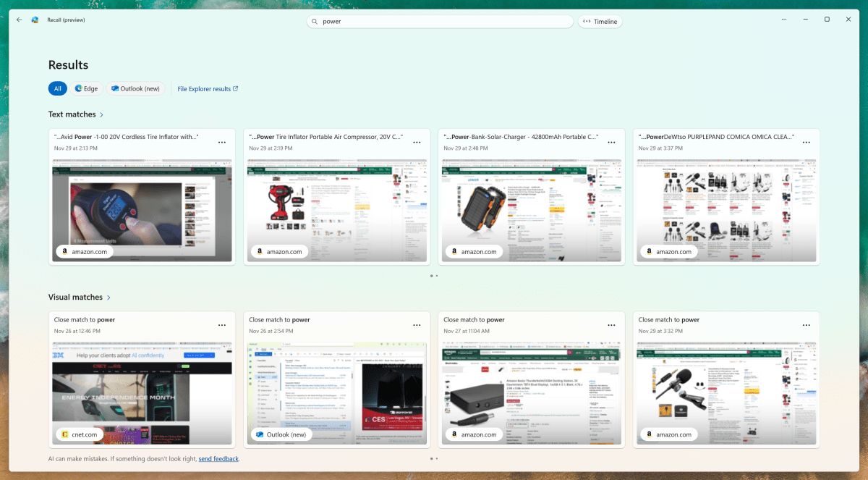Viewport: 868px width, 480px height.
Task: Open options menu on the Power-Bank-Solar-Charger card
Action: 611,143
